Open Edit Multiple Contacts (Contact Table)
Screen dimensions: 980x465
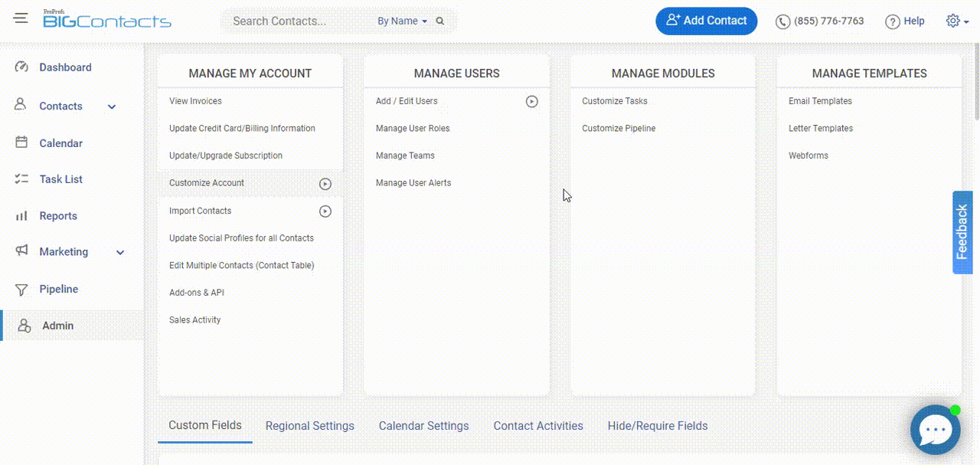pos(242,266)
